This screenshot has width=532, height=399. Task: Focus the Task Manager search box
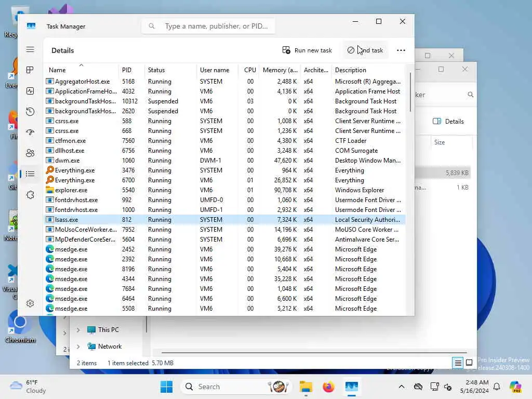208,26
